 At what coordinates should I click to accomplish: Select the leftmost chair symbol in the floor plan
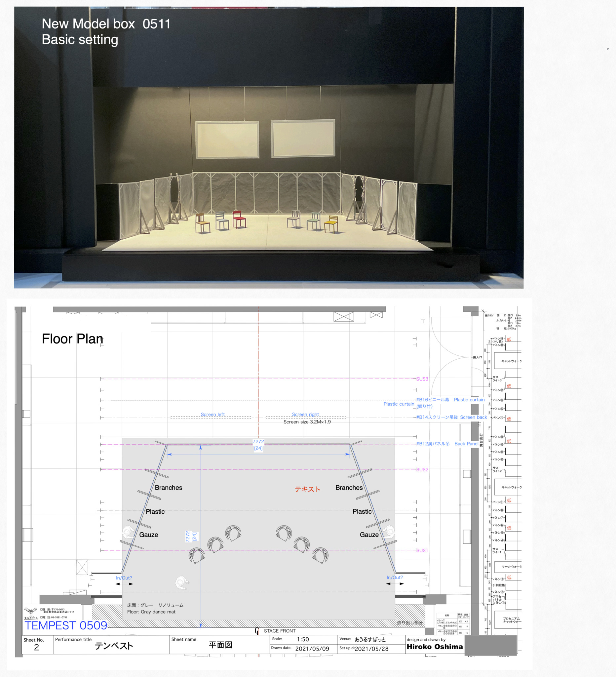(x=197, y=555)
